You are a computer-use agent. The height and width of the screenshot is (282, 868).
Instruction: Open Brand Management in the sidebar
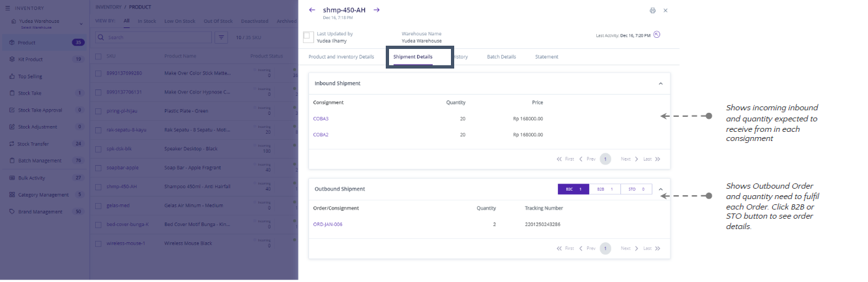[x=44, y=212]
